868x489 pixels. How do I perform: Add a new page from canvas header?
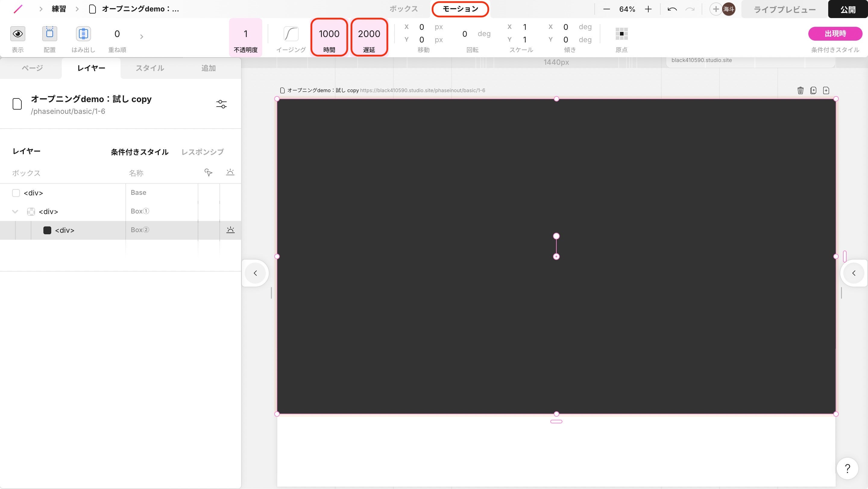point(826,90)
